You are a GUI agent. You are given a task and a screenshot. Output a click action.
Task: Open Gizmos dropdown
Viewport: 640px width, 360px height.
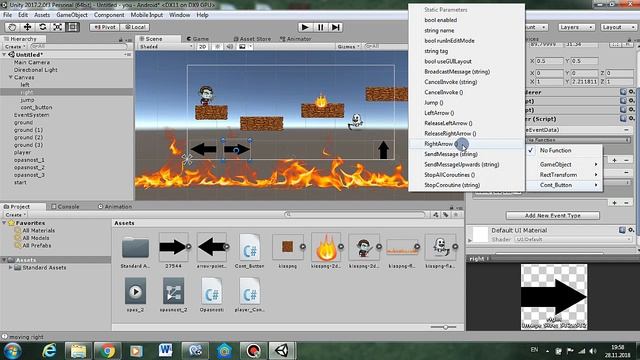[x=348, y=47]
